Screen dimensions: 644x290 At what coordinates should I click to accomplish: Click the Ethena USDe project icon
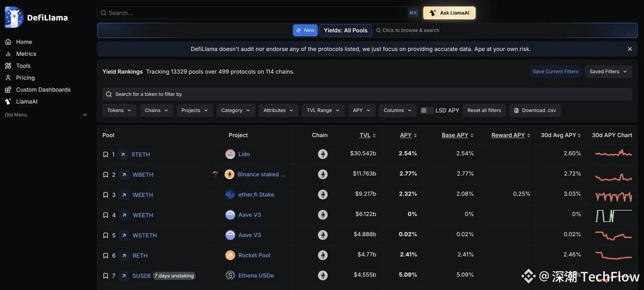point(230,276)
